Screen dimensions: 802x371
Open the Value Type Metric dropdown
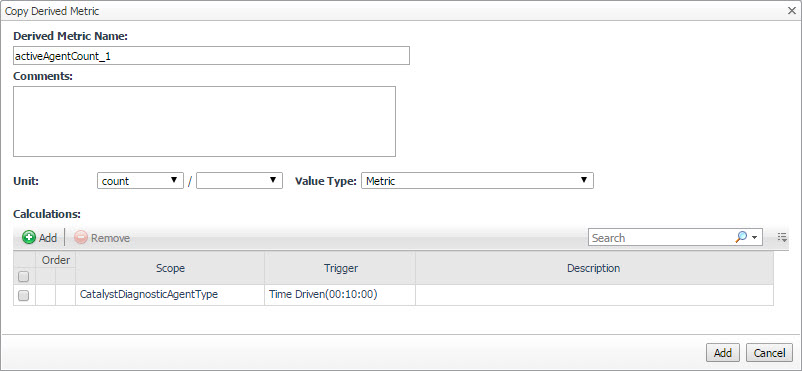pos(477,181)
